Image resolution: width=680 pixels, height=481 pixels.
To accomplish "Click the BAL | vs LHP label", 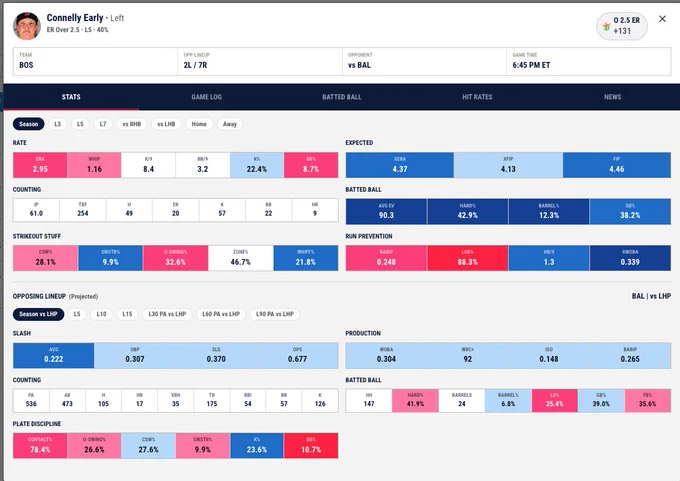I will (x=651, y=296).
